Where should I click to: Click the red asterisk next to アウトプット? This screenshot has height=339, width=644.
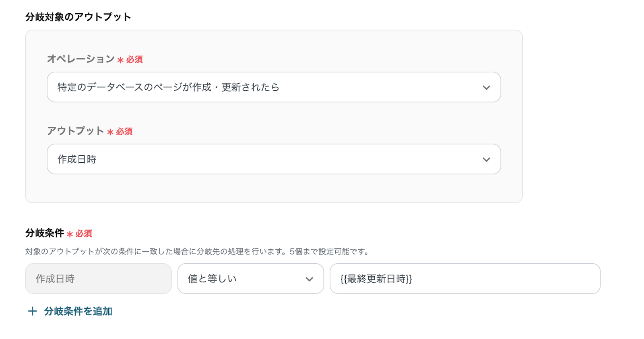pyautogui.click(x=110, y=132)
